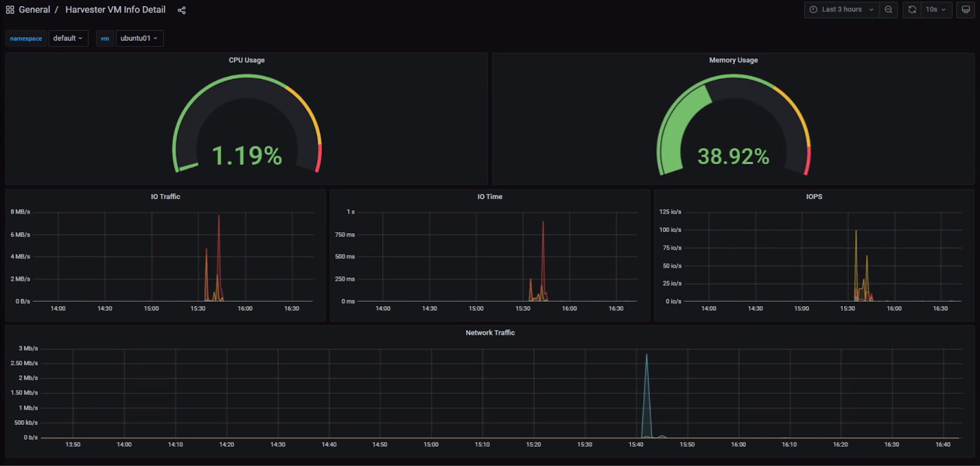Click the 38.92% memory gauge value
This screenshot has width=980, height=466.
pyautogui.click(x=733, y=156)
